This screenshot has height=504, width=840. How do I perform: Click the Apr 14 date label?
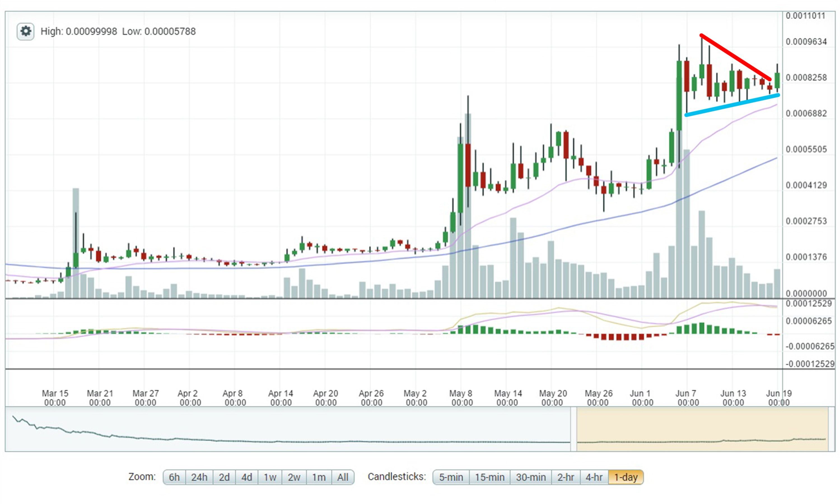(x=281, y=398)
